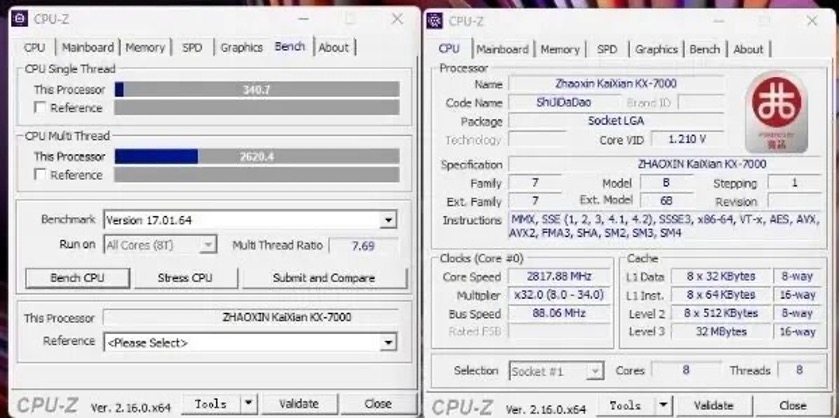The width and height of the screenshot is (840, 418).
Task: Click the Multi Thread score progress bar
Action: click(257, 156)
